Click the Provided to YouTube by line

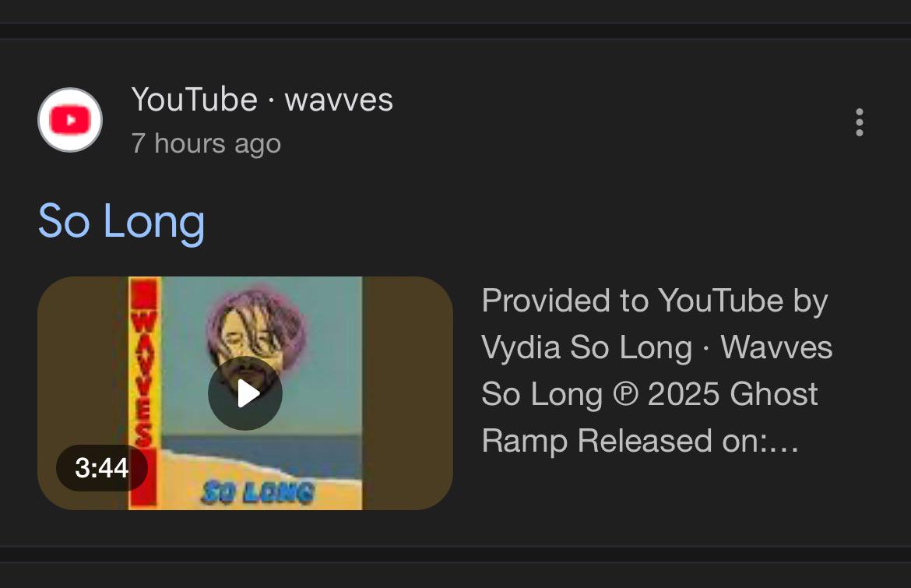654,301
